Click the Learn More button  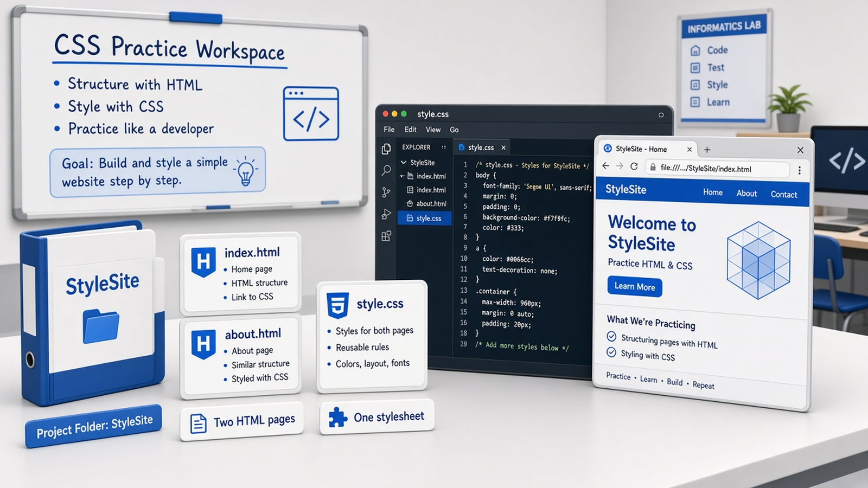coord(635,286)
